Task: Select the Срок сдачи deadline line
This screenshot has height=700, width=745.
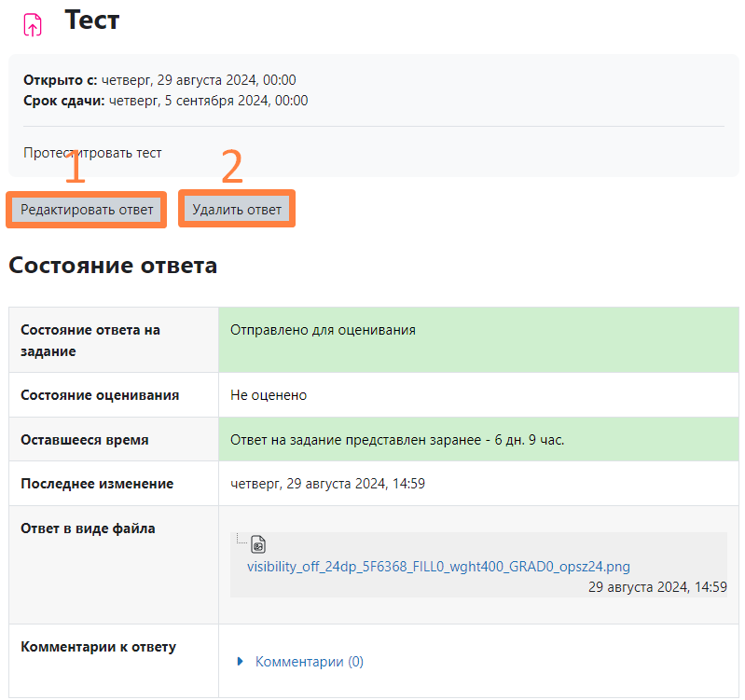Action: [165, 101]
